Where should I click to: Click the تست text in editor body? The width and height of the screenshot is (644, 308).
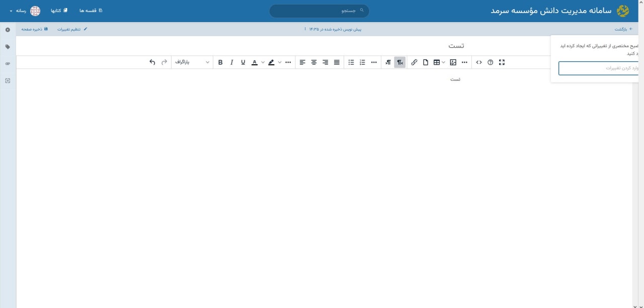pos(455,79)
